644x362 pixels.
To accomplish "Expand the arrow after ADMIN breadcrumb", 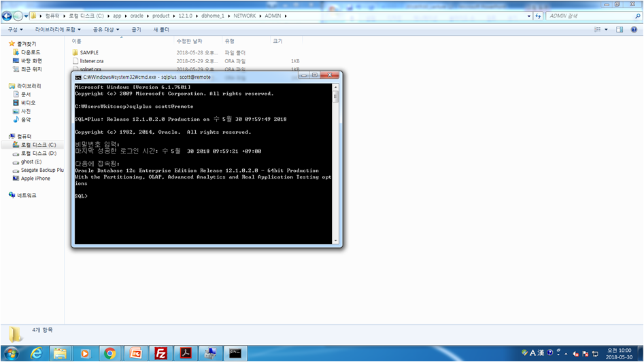I will pyautogui.click(x=286, y=16).
